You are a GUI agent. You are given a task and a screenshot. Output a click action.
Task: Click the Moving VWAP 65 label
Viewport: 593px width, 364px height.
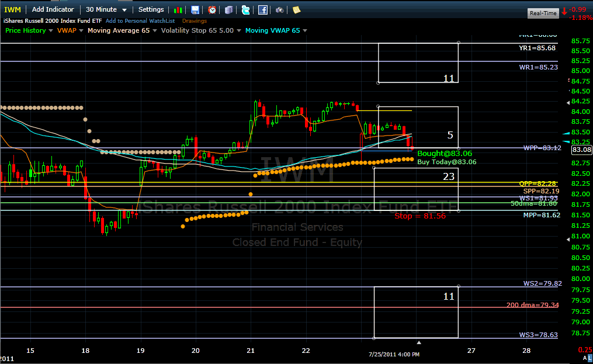coord(273,30)
